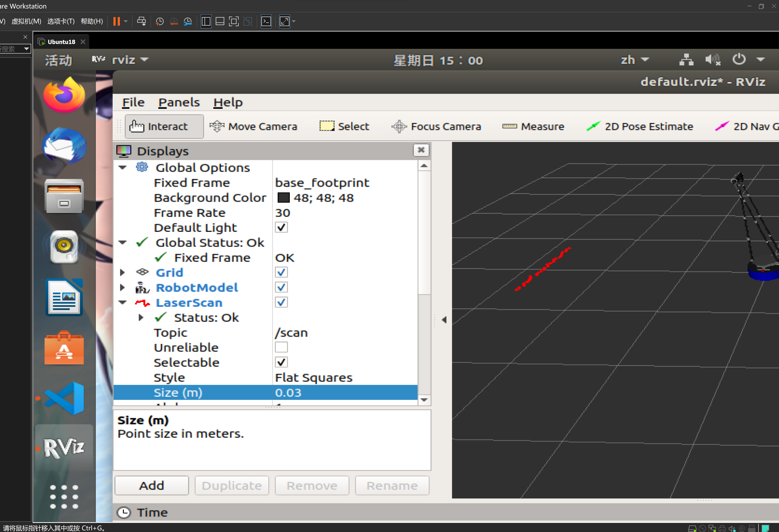Toggle the Grid display checkbox
Image resolution: width=779 pixels, height=532 pixels.
click(x=281, y=272)
